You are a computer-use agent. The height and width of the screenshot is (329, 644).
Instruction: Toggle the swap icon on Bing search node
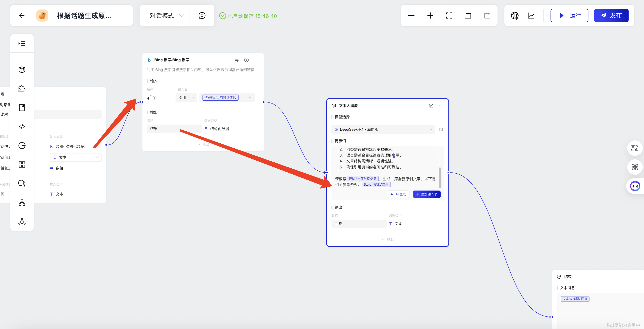(236, 60)
